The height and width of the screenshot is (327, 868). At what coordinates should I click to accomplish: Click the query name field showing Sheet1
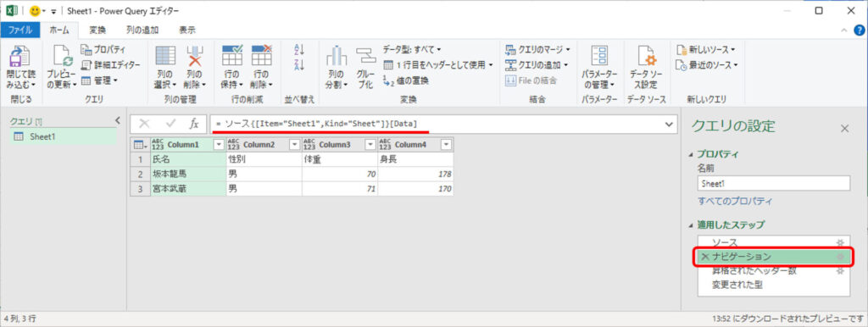pyautogui.click(x=773, y=184)
